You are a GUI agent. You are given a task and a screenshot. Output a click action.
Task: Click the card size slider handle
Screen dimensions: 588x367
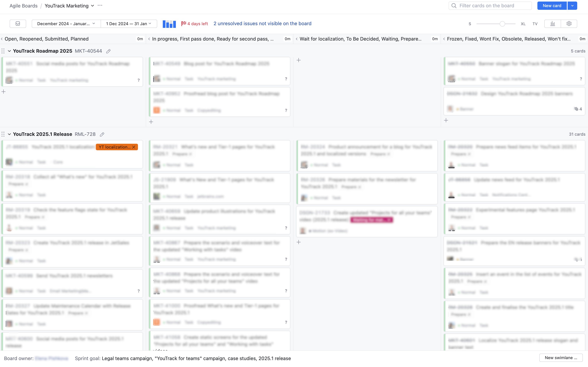tap(502, 24)
